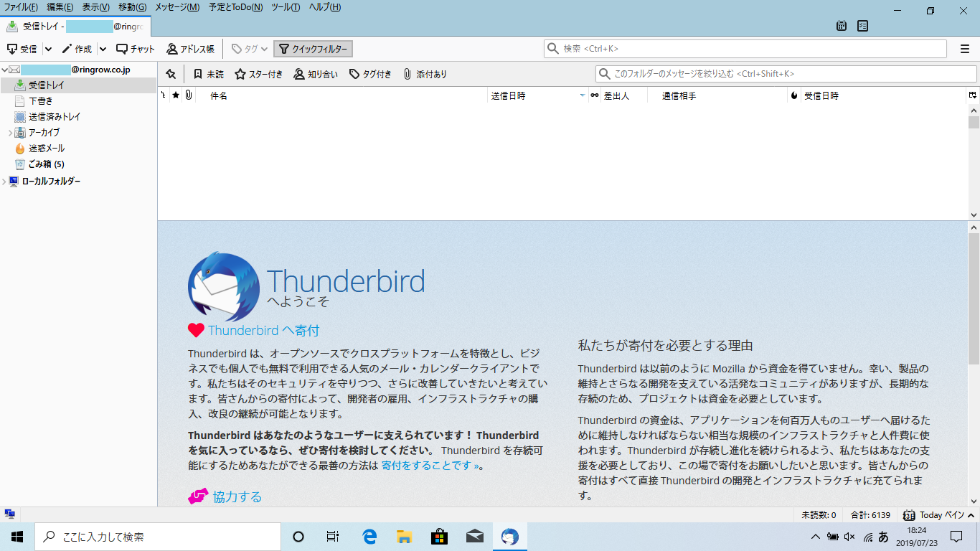The height and width of the screenshot is (551, 980).
Task: Sort by 受信日時 column header
Action: (882, 95)
